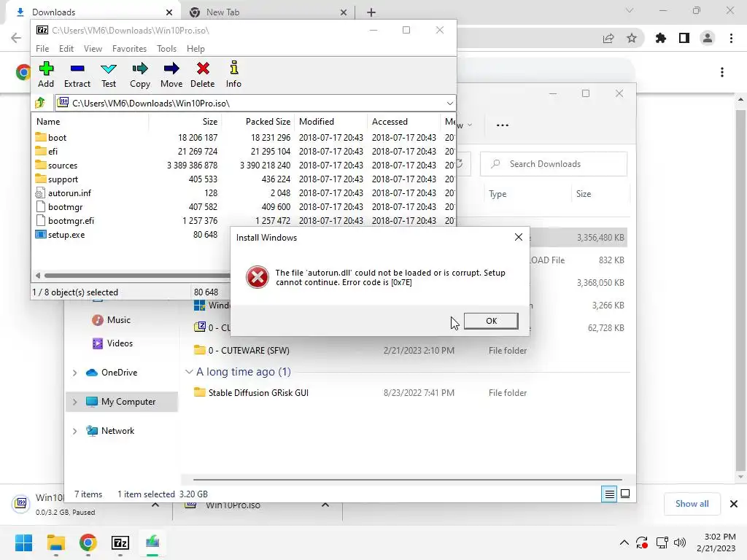
Task: Expand the My Computer tree node
Action: click(75, 402)
